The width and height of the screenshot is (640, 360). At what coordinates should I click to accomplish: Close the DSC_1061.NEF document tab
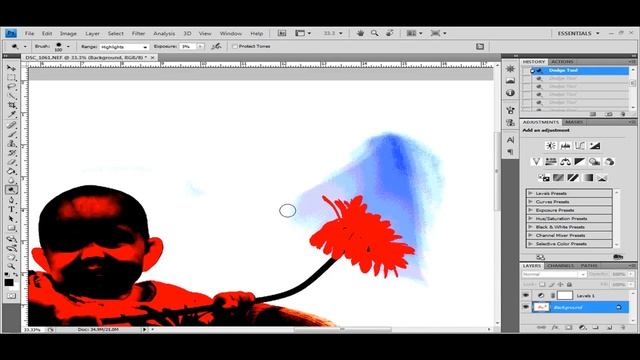[153, 58]
